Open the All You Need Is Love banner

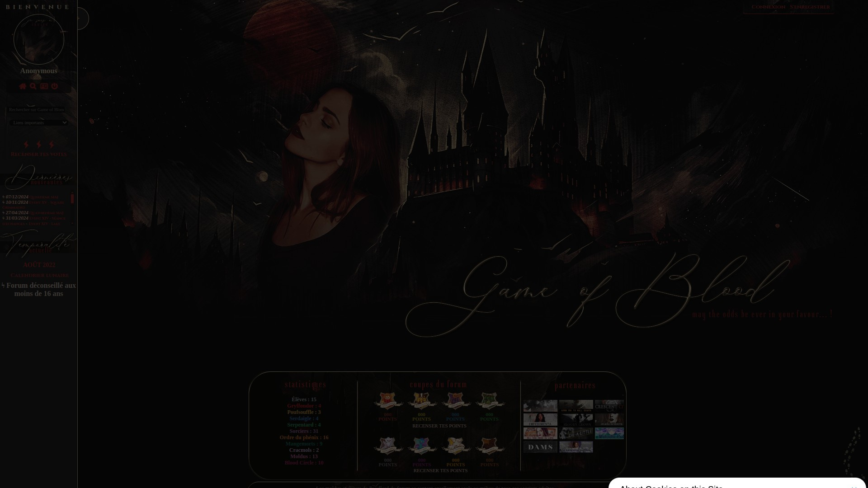540,433
